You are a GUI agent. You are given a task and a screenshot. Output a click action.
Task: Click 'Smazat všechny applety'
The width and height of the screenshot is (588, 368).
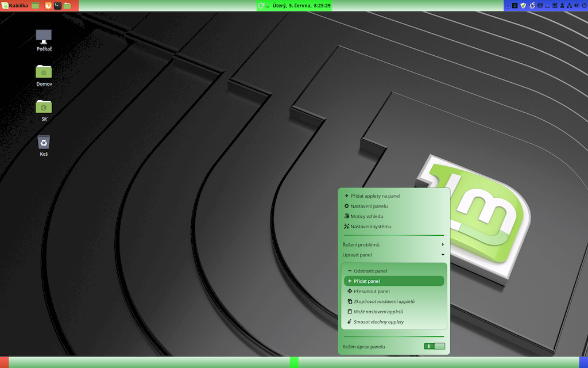[x=394, y=321]
